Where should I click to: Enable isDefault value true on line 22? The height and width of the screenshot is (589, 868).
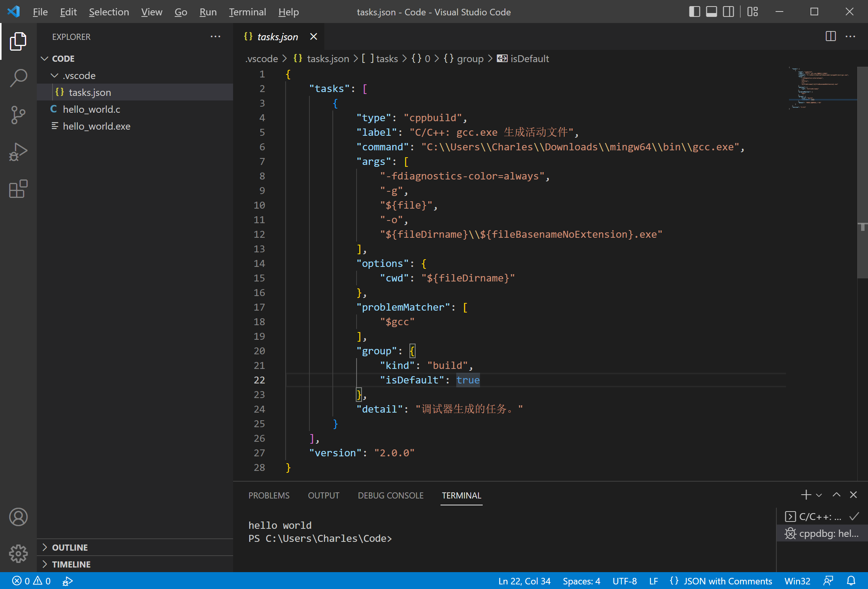click(468, 380)
